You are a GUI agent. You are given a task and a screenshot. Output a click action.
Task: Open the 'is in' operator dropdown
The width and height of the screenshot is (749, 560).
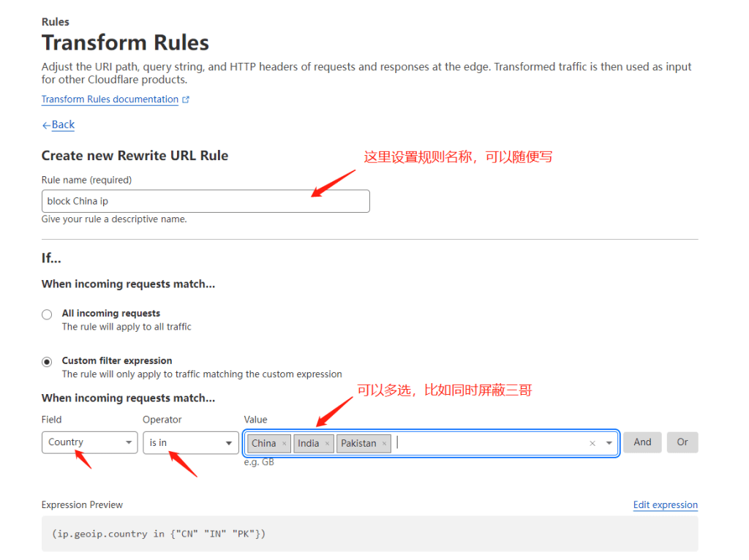pyautogui.click(x=190, y=442)
